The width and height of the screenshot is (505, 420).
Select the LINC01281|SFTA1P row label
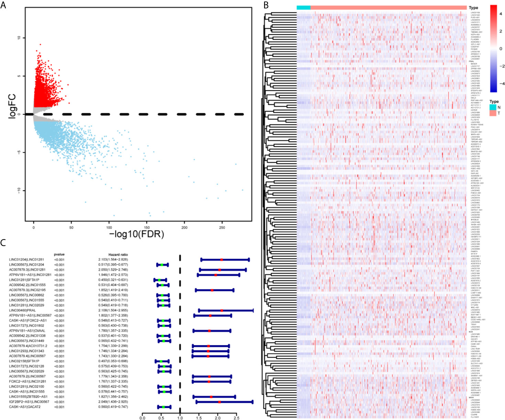coord(24,280)
